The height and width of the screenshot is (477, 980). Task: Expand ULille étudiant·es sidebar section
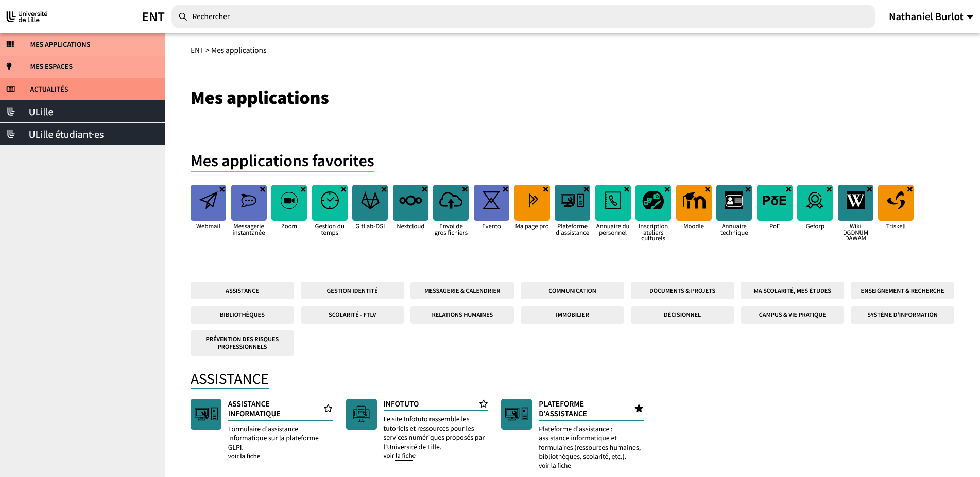[x=82, y=134]
